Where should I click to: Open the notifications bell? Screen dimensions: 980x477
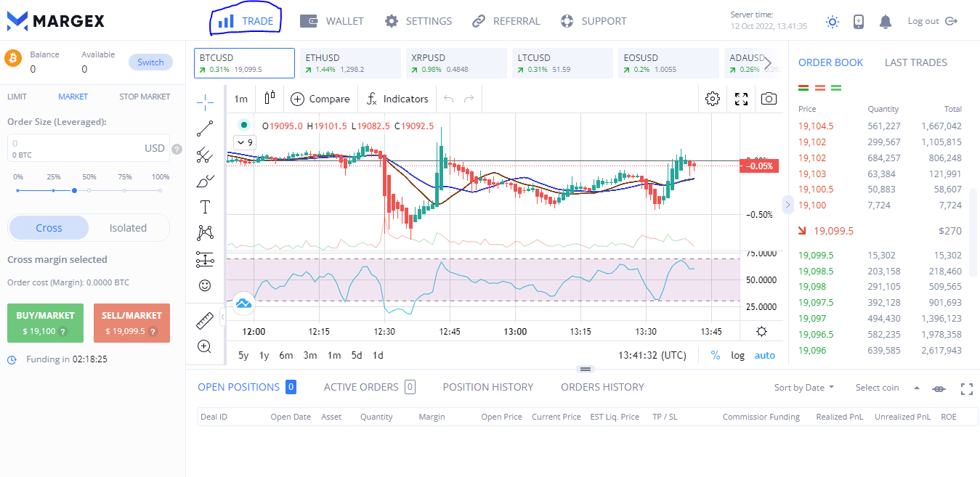tap(885, 22)
